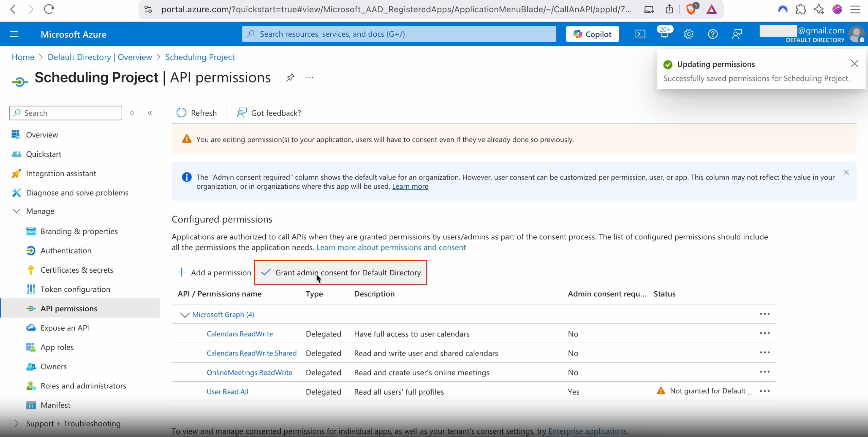The image size is (868, 437).
Task: Click the sidebar expand/collapse sort arrows
Action: click(132, 113)
